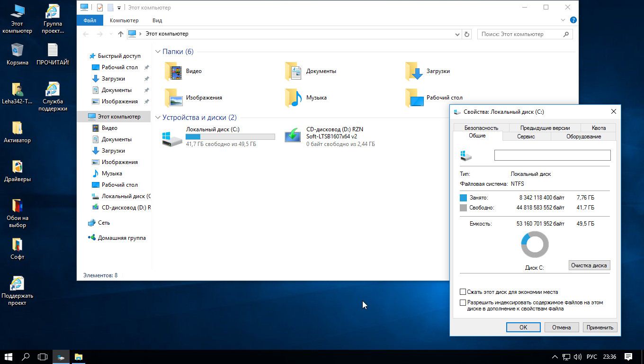Open the Файл ribbon tab

(89, 20)
